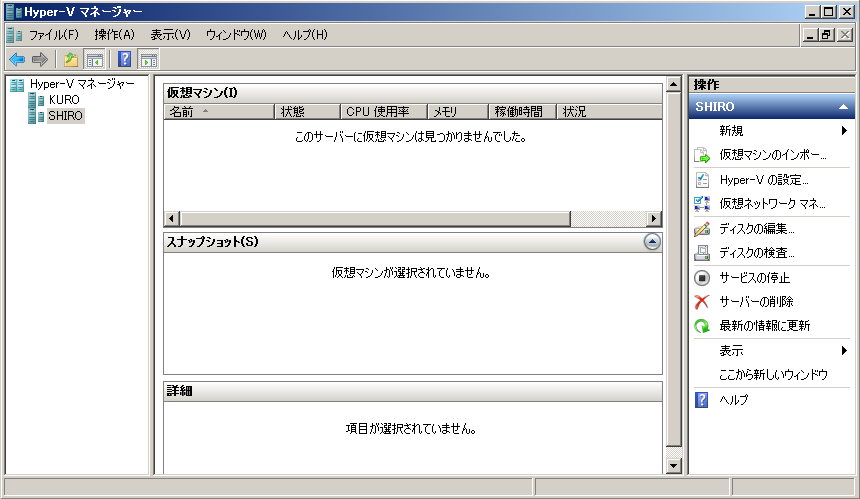Viewport: 860px width, 499px height.
Task: Click ここから新しいウィンドウ action
Action: coord(773,375)
